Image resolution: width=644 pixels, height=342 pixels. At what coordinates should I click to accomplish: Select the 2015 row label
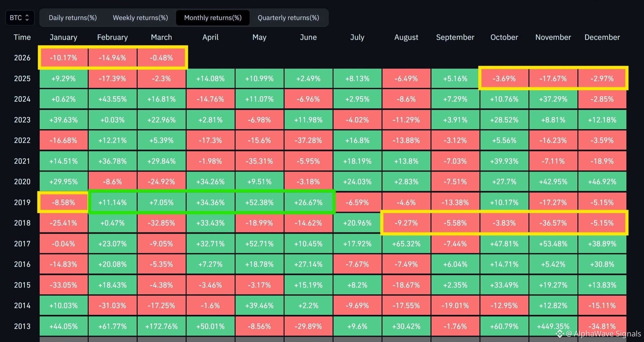click(x=22, y=285)
